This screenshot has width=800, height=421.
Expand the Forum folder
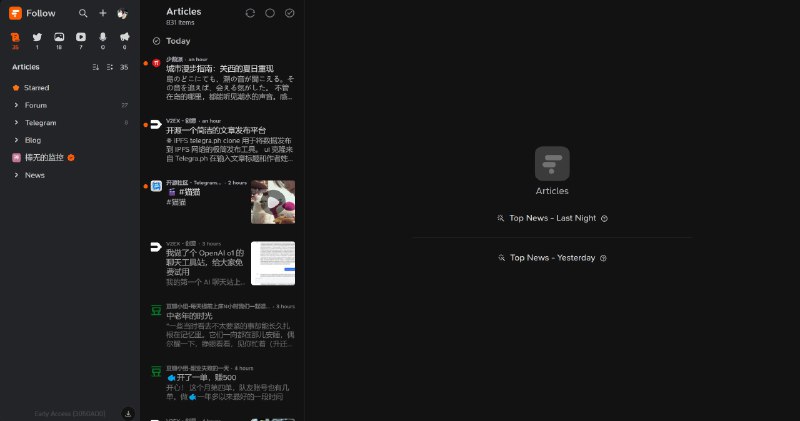click(x=16, y=105)
